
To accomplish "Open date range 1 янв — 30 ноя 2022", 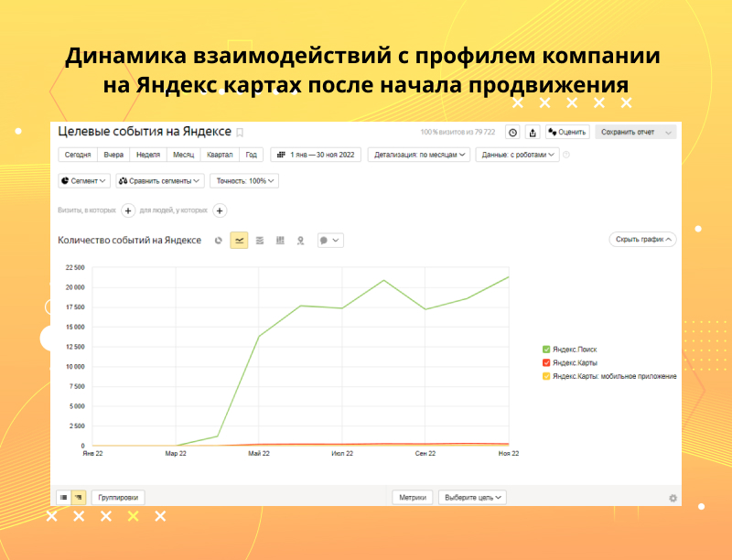I will tap(316, 155).
